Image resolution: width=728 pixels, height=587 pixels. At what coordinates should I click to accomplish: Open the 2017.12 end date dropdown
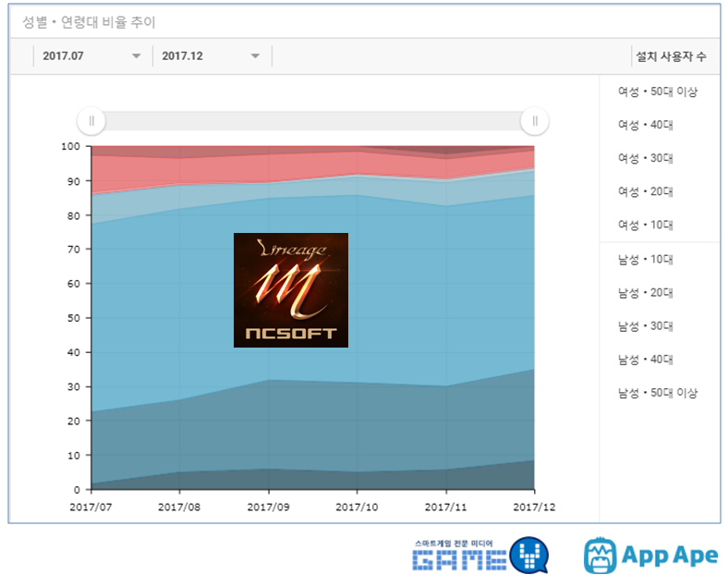pos(212,56)
